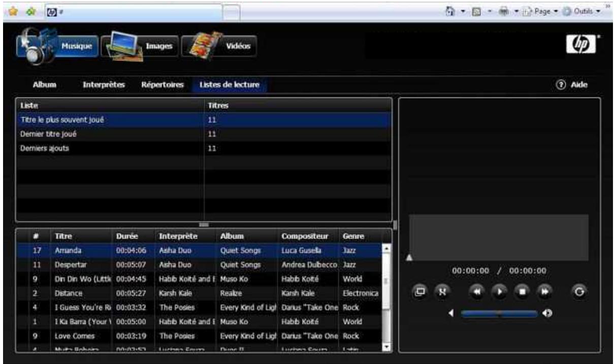Sort tracks by Titre column
This screenshot has height=364, width=614.
[81, 236]
